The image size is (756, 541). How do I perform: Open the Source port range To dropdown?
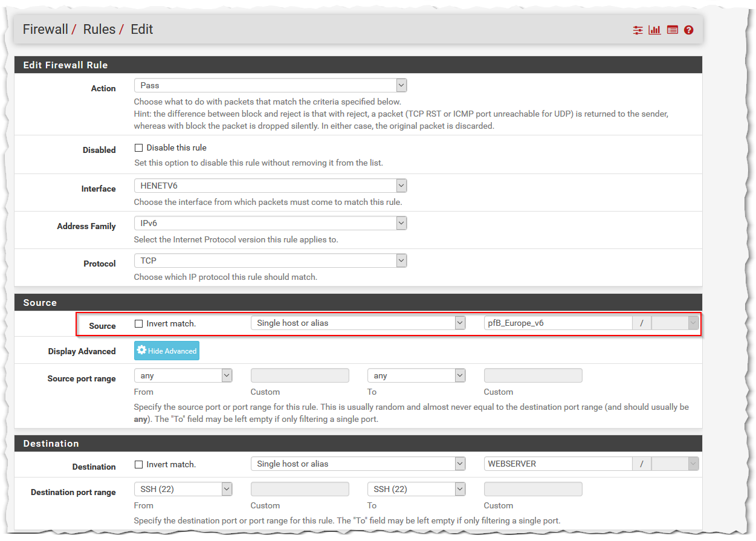[416, 375]
